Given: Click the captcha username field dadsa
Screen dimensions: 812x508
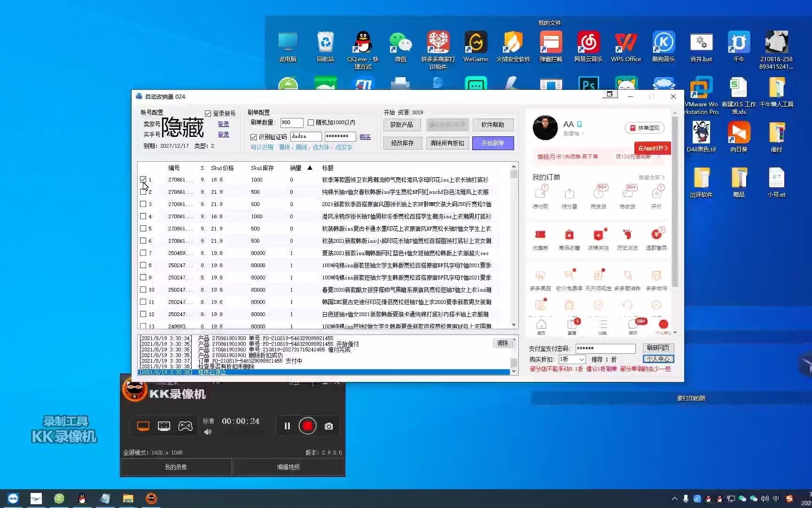Looking at the screenshot, I should [x=306, y=137].
